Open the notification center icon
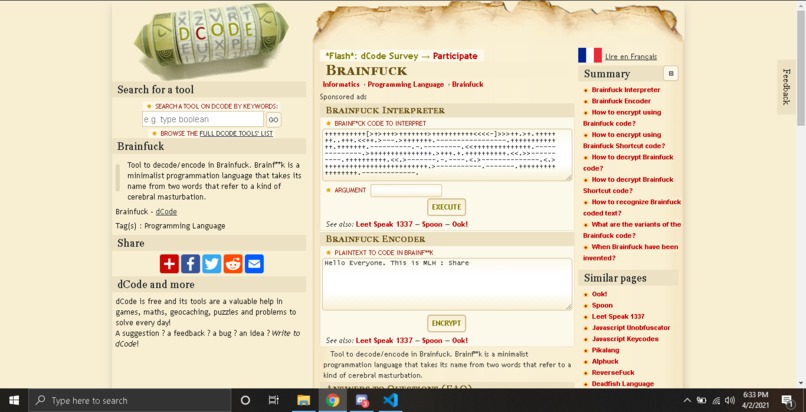806x412 pixels. tap(787, 400)
